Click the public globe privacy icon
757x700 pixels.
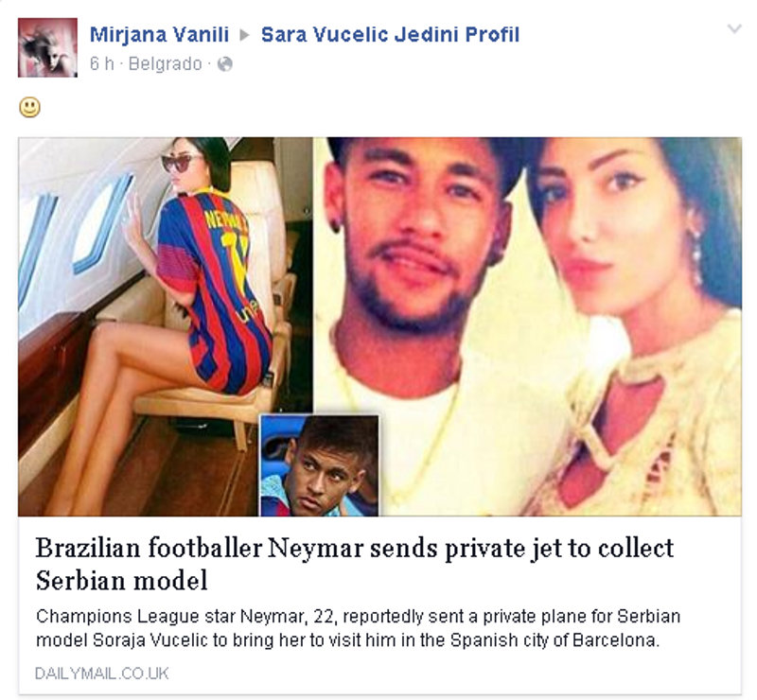click(x=225, y=63)
